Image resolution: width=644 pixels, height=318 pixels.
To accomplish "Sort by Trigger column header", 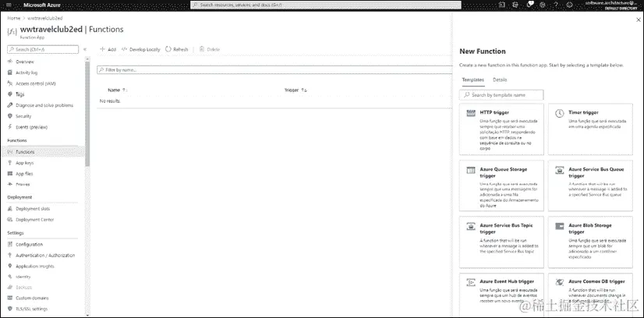I will coord(295,90).
